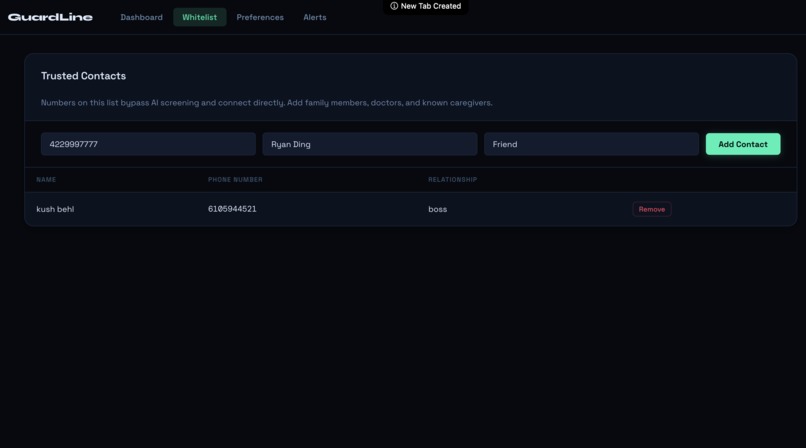
Task: Click the Add Contact button
Action: 743,144
